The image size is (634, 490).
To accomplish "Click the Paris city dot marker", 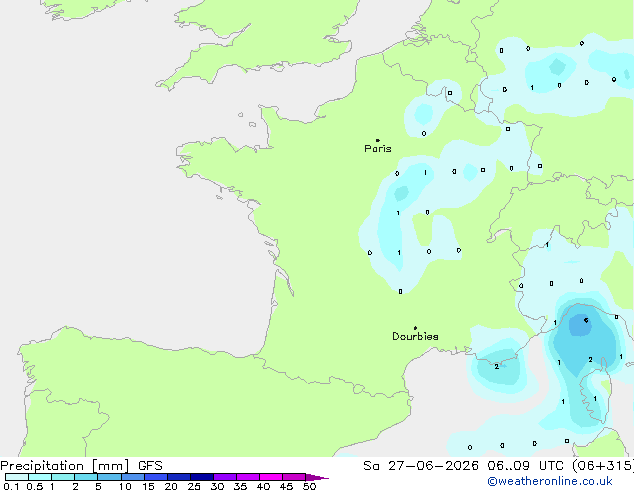I will [378, 140].
